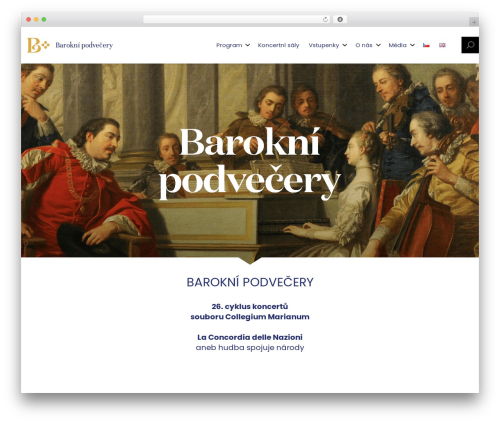Expand the O nás dropdown arrow

(x=378, y=45)
